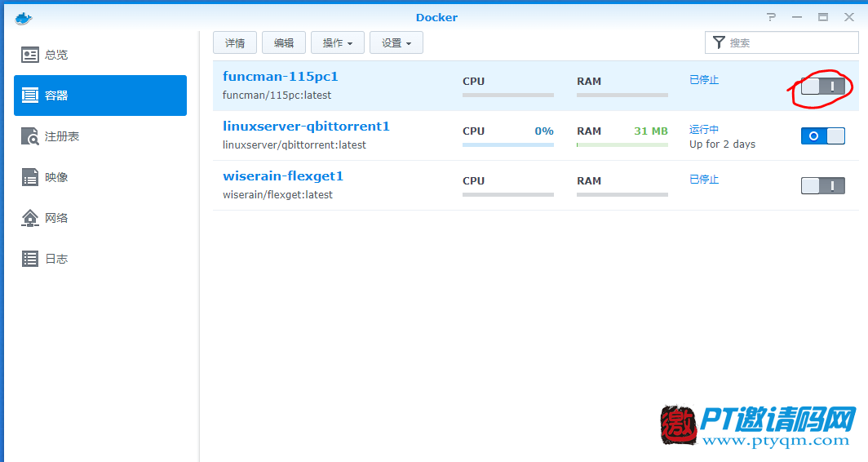Open the linuxserver-qbittorrent1 container name link
This screenshot has width=868, height=462.
pyautogui.click(x=306, y=127)
